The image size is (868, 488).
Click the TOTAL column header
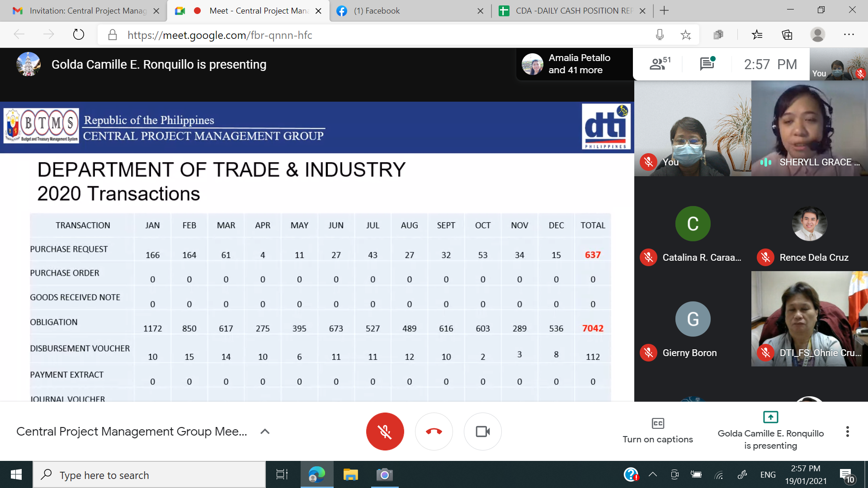tap(593, 225)
